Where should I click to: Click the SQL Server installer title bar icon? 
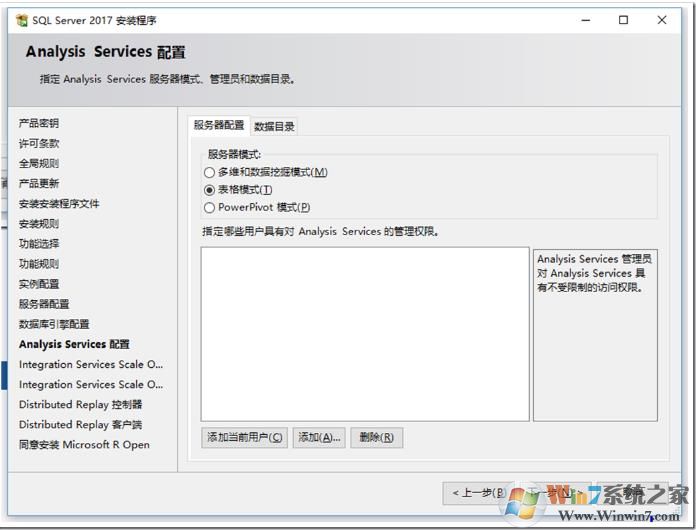(21, 20)
